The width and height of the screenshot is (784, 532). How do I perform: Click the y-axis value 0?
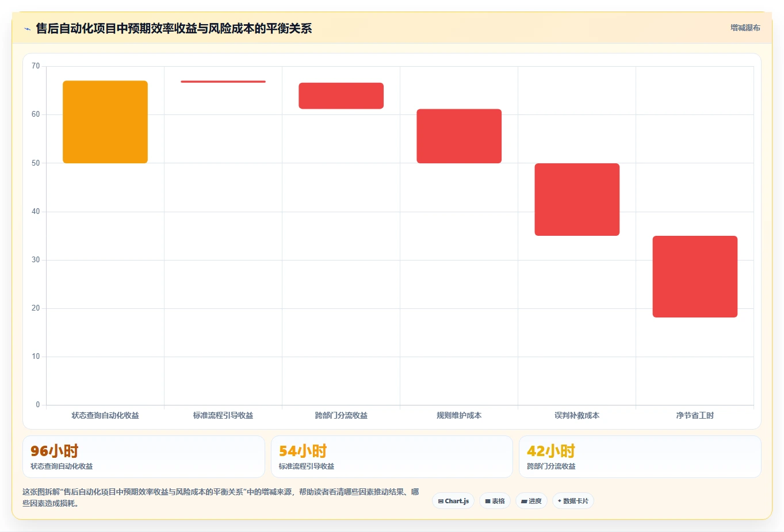(x=38, y=405)
